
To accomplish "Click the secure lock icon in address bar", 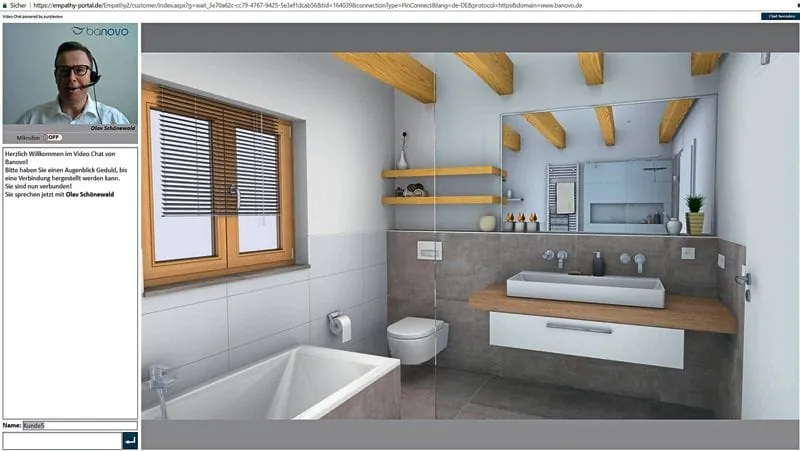I will click(x=6, y=5).
